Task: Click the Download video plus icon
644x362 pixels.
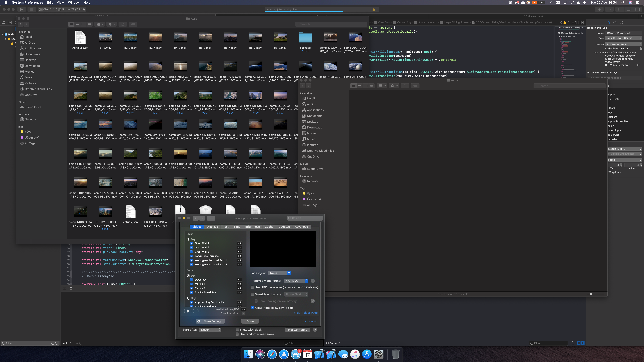Action: [x=243, y=313]
